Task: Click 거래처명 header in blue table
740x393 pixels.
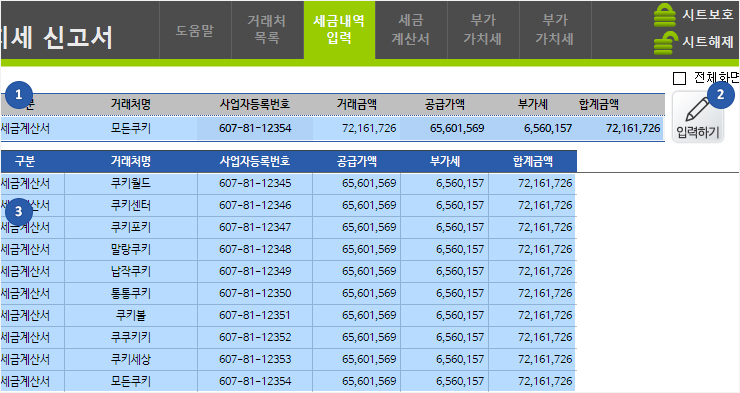Action: point(131,162)
